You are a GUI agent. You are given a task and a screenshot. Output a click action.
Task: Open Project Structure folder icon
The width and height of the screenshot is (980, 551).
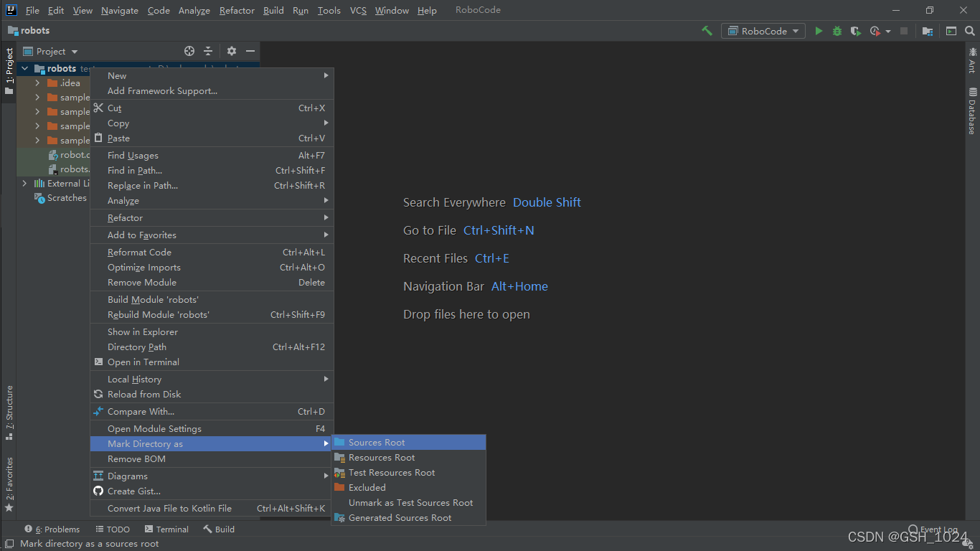[x=928, y=31]
